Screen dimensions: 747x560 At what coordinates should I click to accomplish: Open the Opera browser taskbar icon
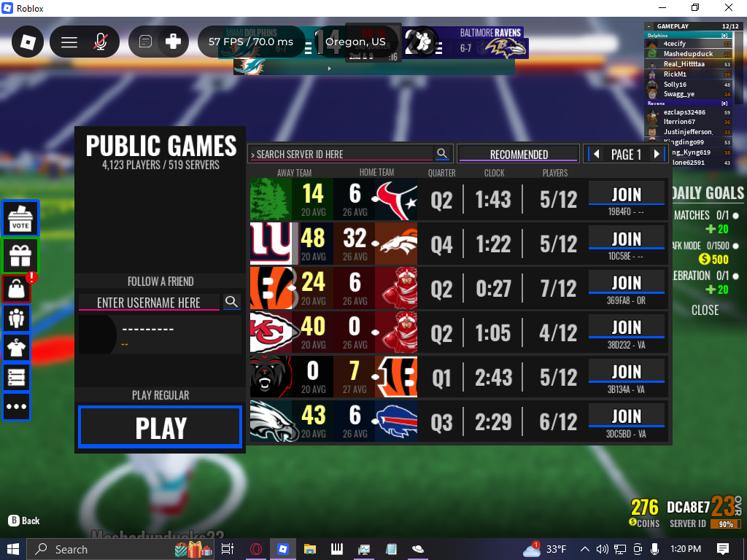tap(256, 549)
